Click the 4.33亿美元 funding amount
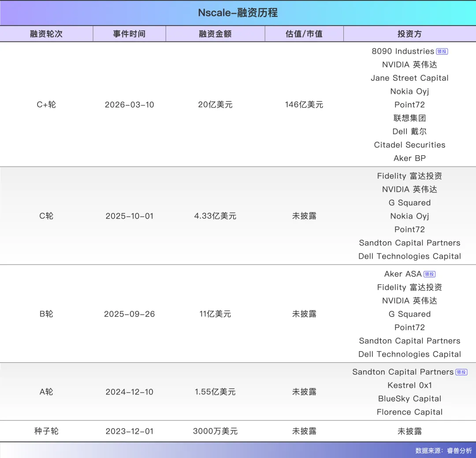This screenshot has height=458, width=476. (x=215, y=216)
